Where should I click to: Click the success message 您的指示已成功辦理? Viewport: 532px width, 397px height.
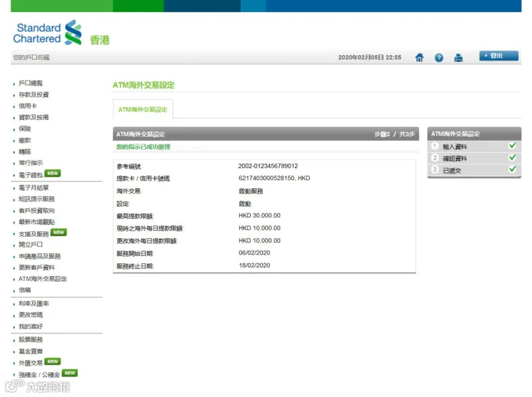click(x=143, y=147)
